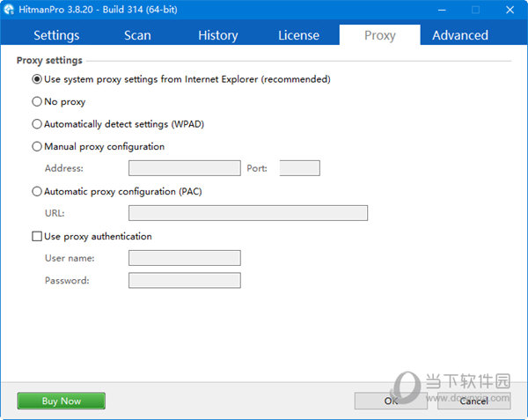Viewport: 528px width, 420px height.
Task: Open the History tab
Action: click(x=218, y=35)
